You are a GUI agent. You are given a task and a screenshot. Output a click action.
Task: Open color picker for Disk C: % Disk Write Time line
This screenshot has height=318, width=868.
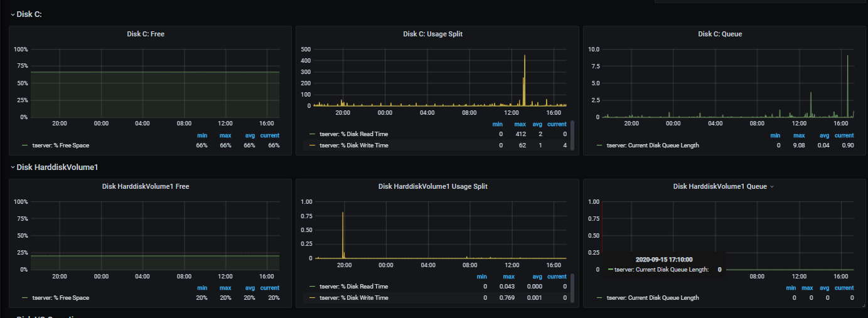[313, 146]
